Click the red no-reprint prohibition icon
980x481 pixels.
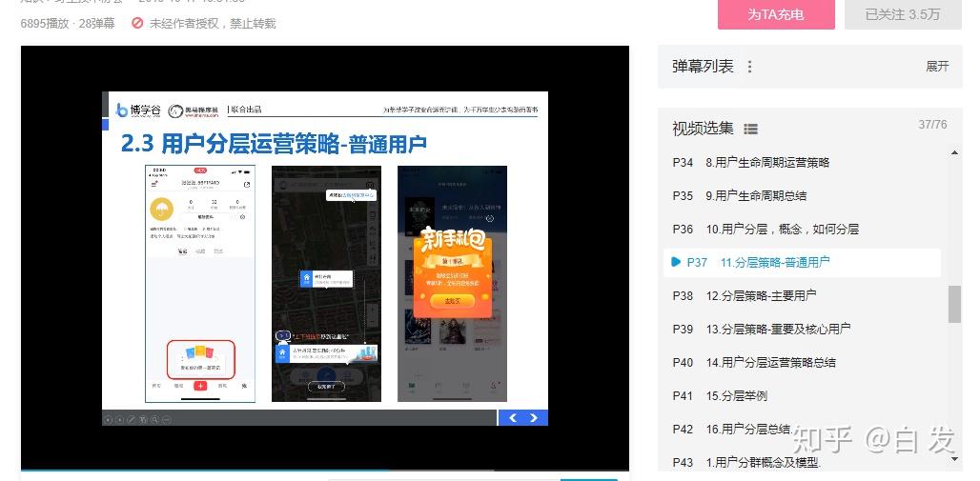click(x=137, y=24)
